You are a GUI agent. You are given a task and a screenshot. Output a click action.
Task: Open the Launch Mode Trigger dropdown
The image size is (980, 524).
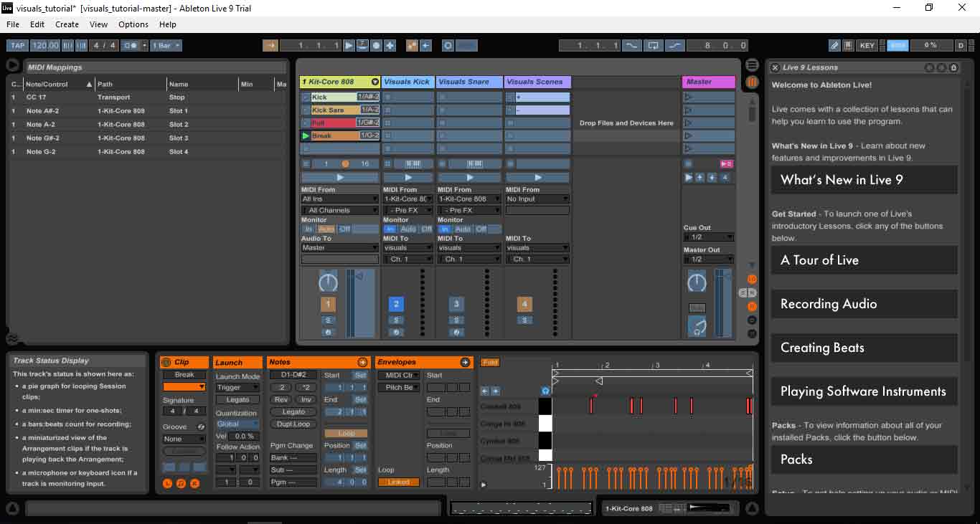pyautogui.click(x=238, y=388)
